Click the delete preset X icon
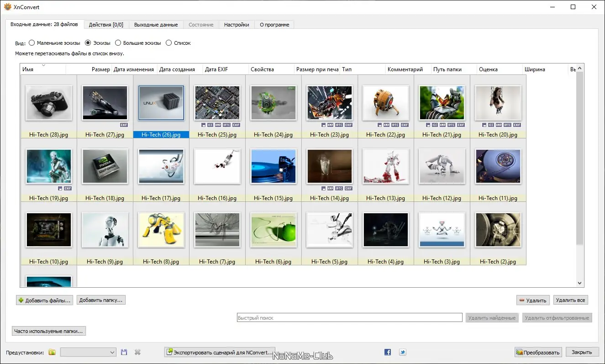 pyautogui.click(x=137, y=352)
